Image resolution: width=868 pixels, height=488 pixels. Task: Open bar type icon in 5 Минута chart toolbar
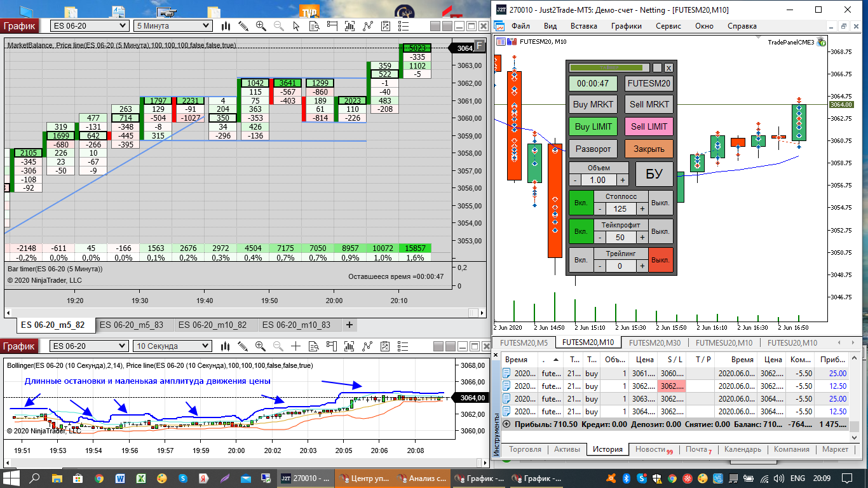tap(226, 26)
